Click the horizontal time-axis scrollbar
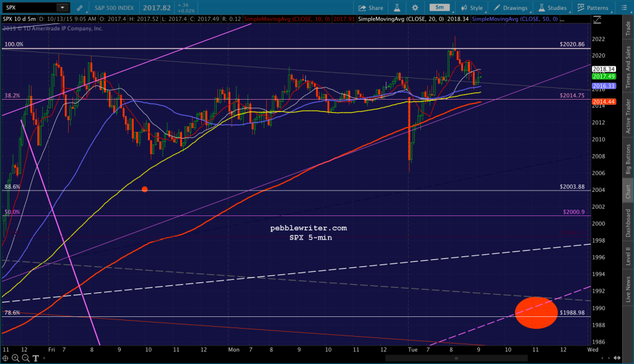Viewport: 634px width, 364px height. coord(456,358)
